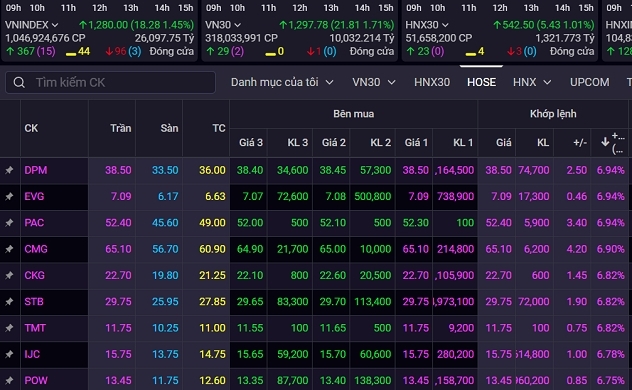Sort by TC column header

point(218,128)
